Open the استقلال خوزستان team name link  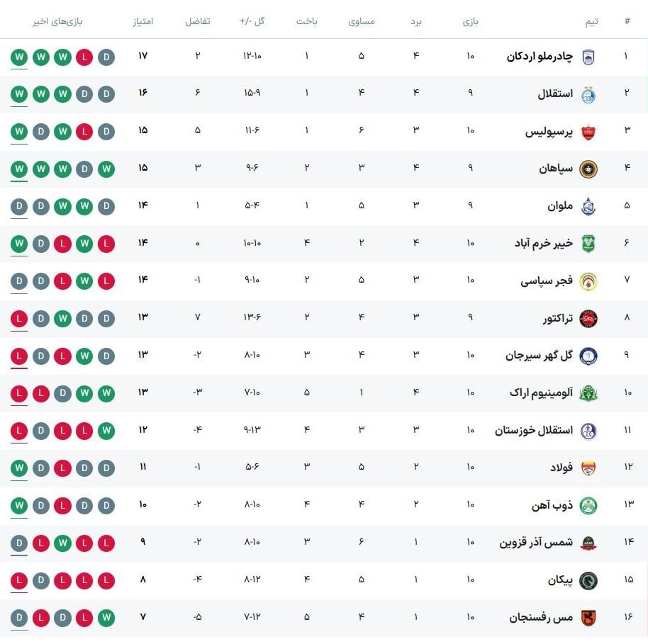[534, 431]
